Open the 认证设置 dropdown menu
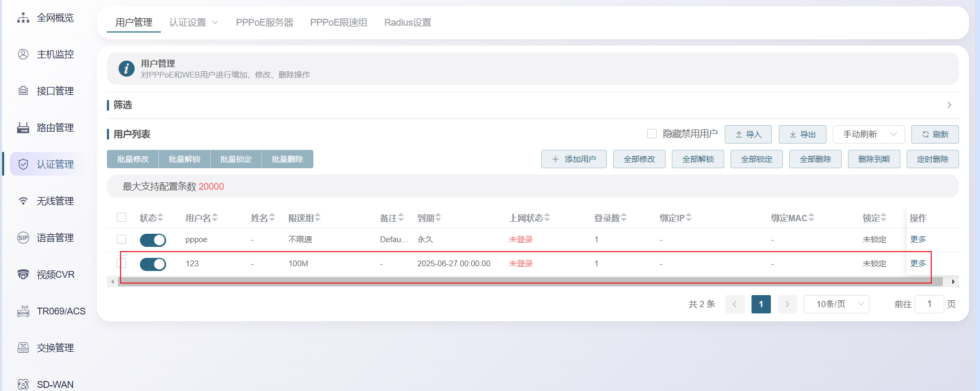The image size is (980, 391). click(x=193, y=23)
